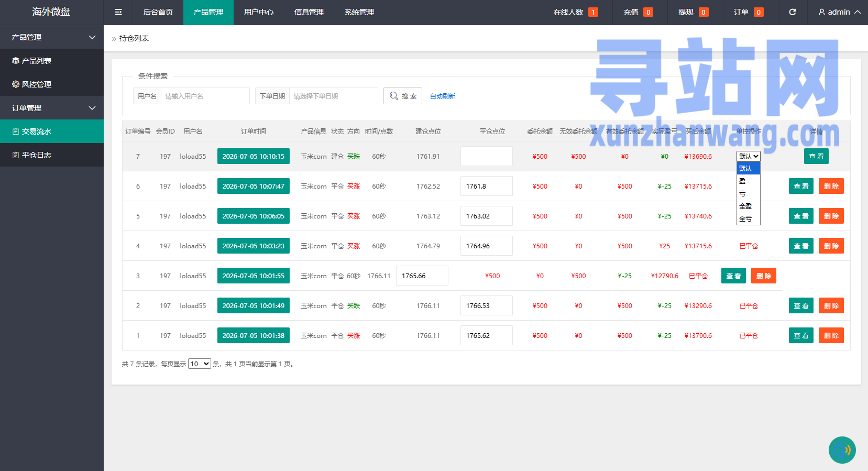Open the 系统管理 top menu
Screen dimensions: 868x471
(359, 12)
